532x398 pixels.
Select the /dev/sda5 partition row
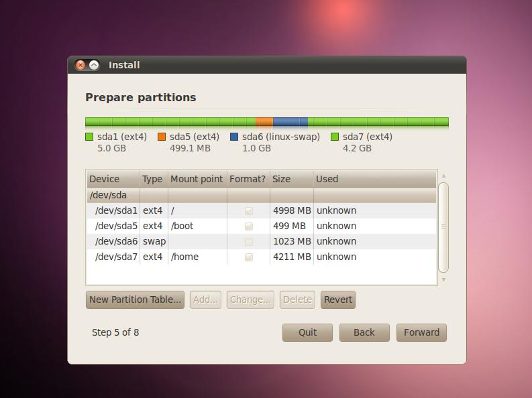262,226
